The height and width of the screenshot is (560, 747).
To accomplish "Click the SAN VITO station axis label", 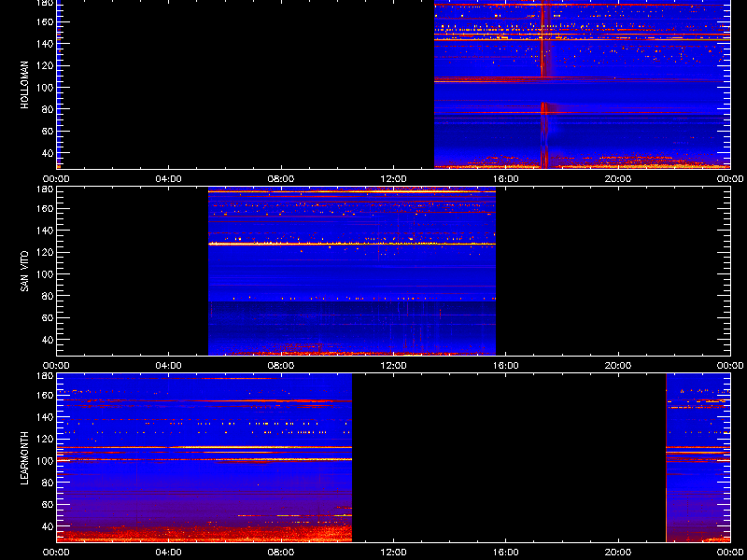I will click(x=25, y=272).
